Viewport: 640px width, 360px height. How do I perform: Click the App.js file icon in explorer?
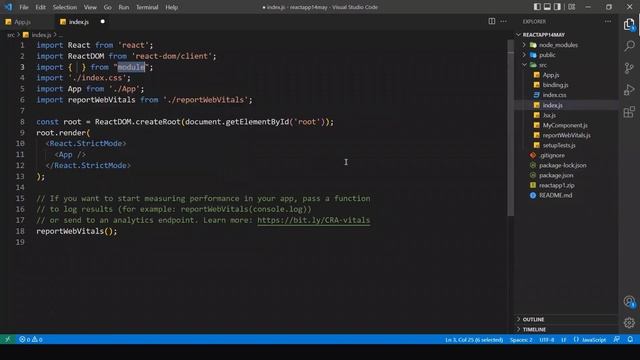pyautogui.click(x=536, y=75)
